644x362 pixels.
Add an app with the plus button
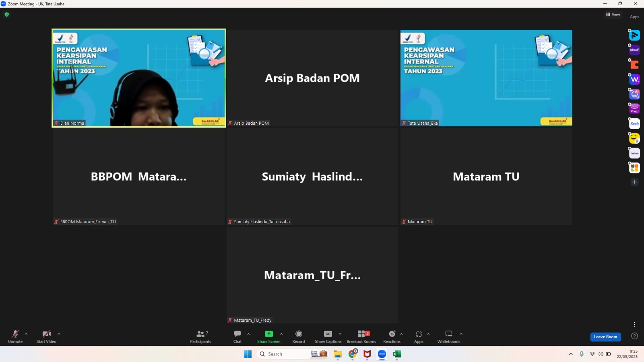(634, 182)
